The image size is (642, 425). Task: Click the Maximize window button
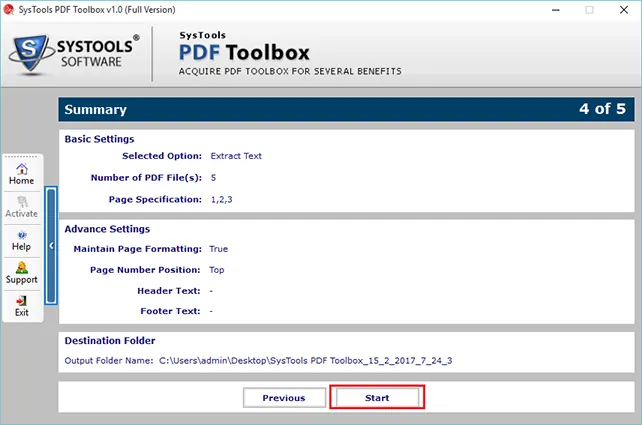(590, 10)
